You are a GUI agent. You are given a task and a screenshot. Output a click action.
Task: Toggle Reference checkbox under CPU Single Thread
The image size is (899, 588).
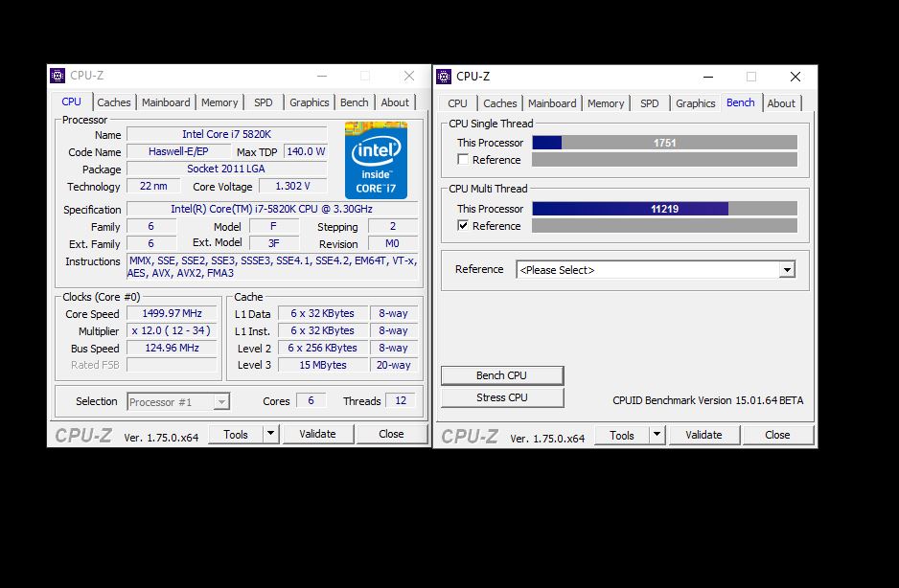coord(463,159)
